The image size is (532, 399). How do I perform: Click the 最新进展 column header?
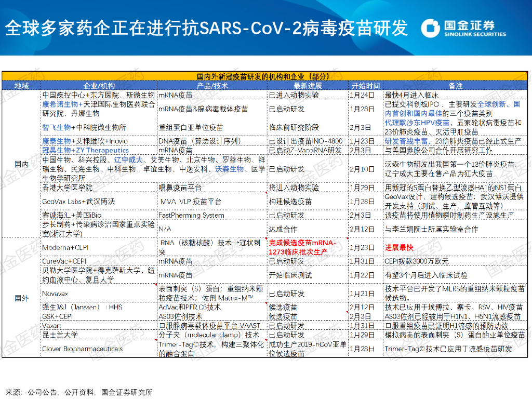pyautogui.click(x=308, y=86)
